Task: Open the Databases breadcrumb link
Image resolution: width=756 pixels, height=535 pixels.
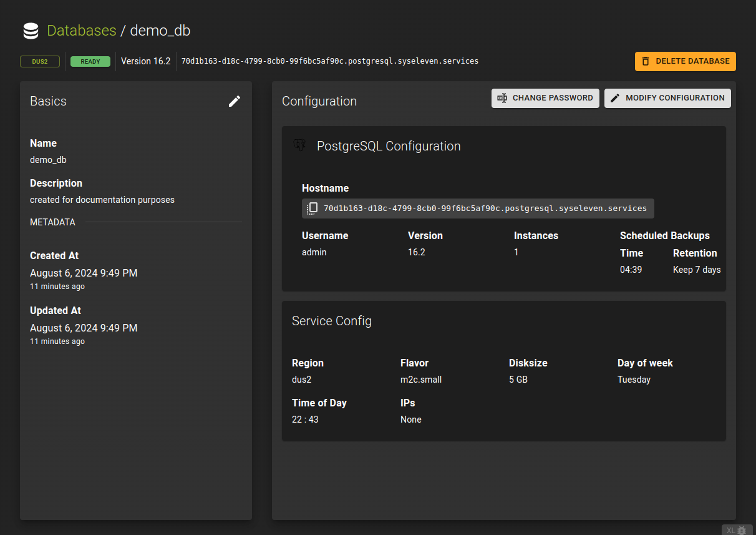Action: coord(82,31)
